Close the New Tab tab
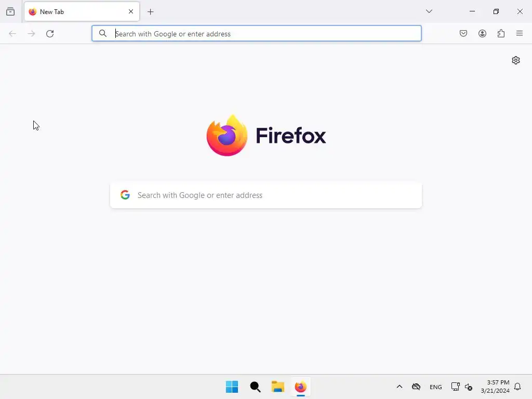The height and width of the screenshot is (399, 532). [x=131, y=11]
